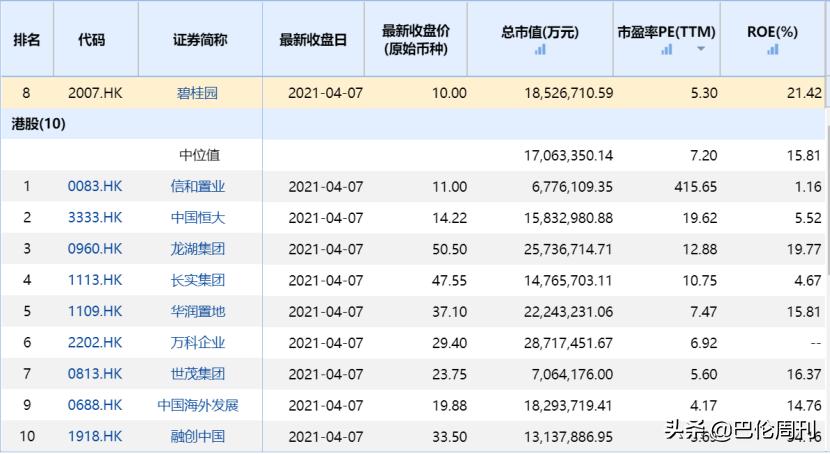
Task: Click code 2007.HK in highlighted row
Action: 95,93
